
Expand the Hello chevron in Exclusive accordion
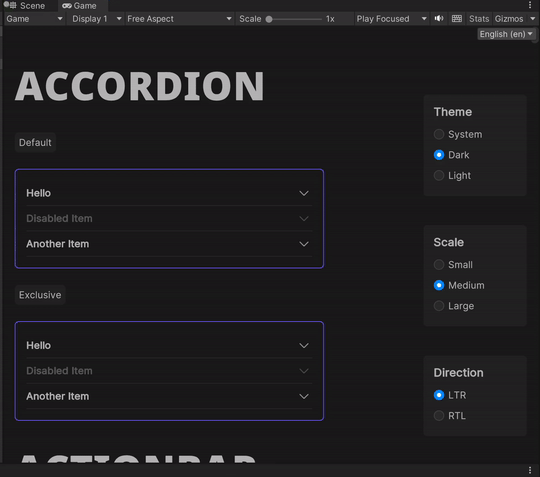point(304,345)
